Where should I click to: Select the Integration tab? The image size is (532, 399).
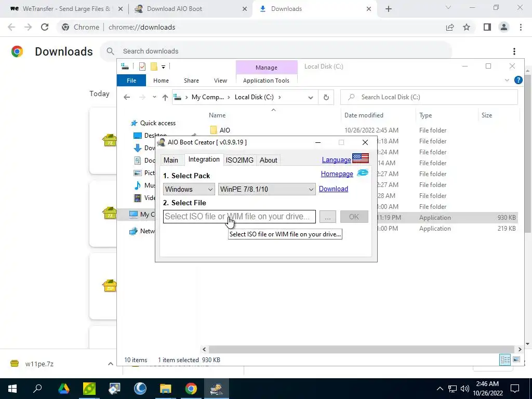204,159
